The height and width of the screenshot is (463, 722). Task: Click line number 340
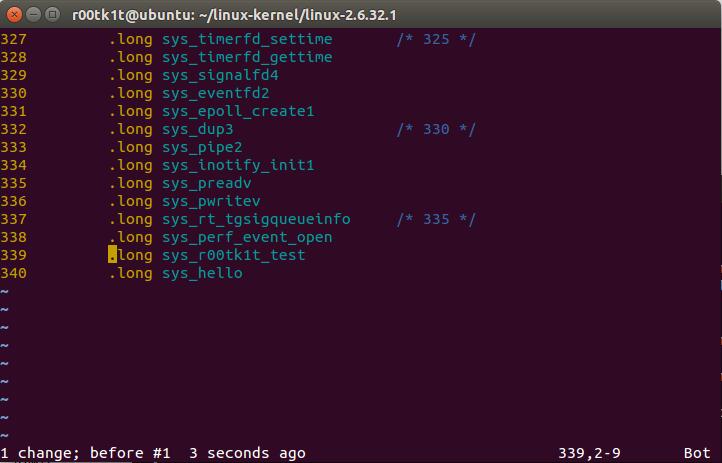(13, 273)
